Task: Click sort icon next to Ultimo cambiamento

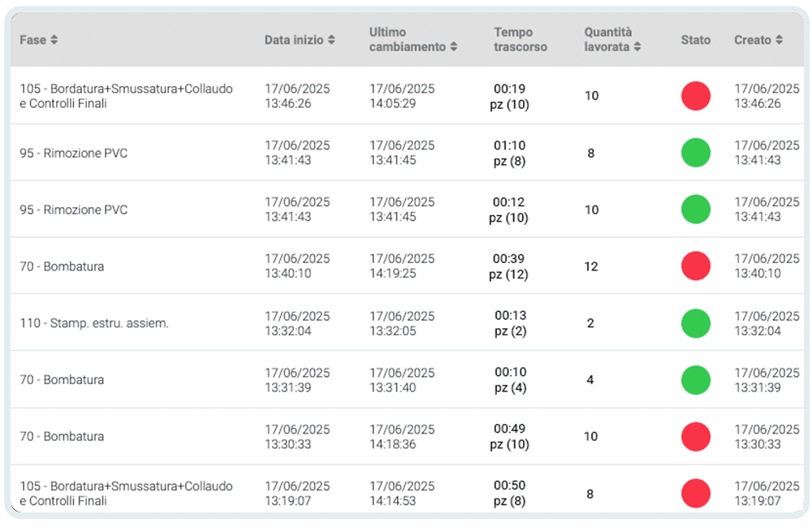Action: click(454, 47)
